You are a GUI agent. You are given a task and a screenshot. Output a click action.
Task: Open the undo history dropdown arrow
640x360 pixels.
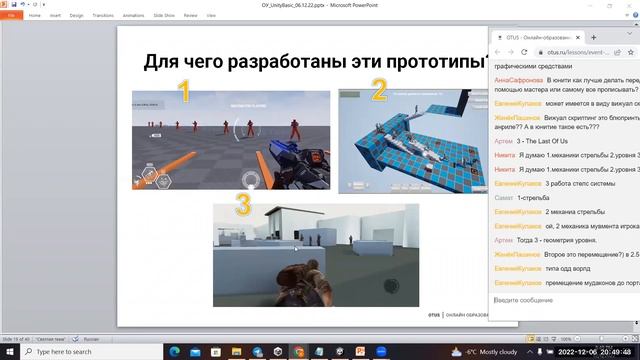click(28, 5)
